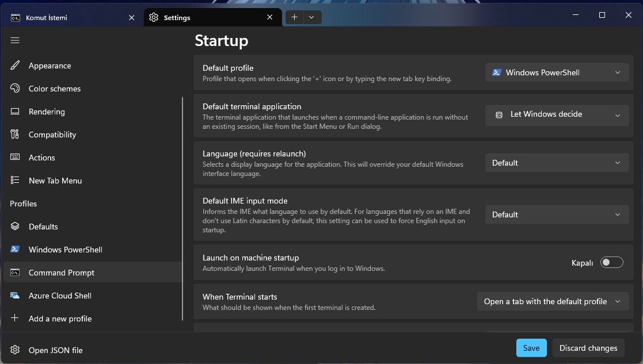This screenshot has height=364, width=643.
Task: Open the hamburger navigation menu
Action: click(x=15, y=40)
